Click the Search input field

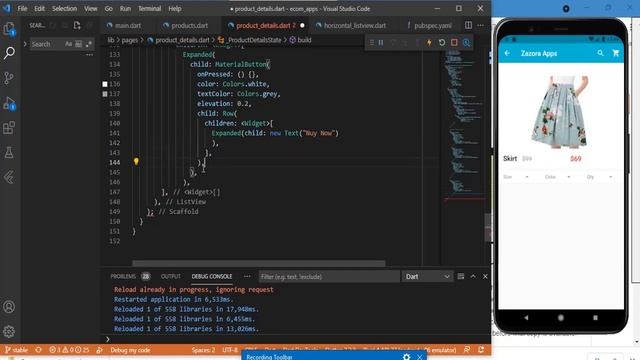coord(47,44)
